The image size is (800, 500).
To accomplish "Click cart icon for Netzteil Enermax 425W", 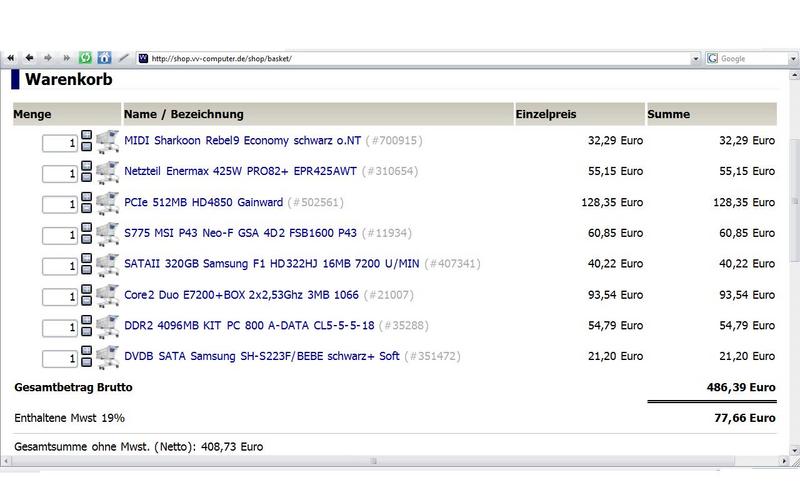I will (107, 172).
